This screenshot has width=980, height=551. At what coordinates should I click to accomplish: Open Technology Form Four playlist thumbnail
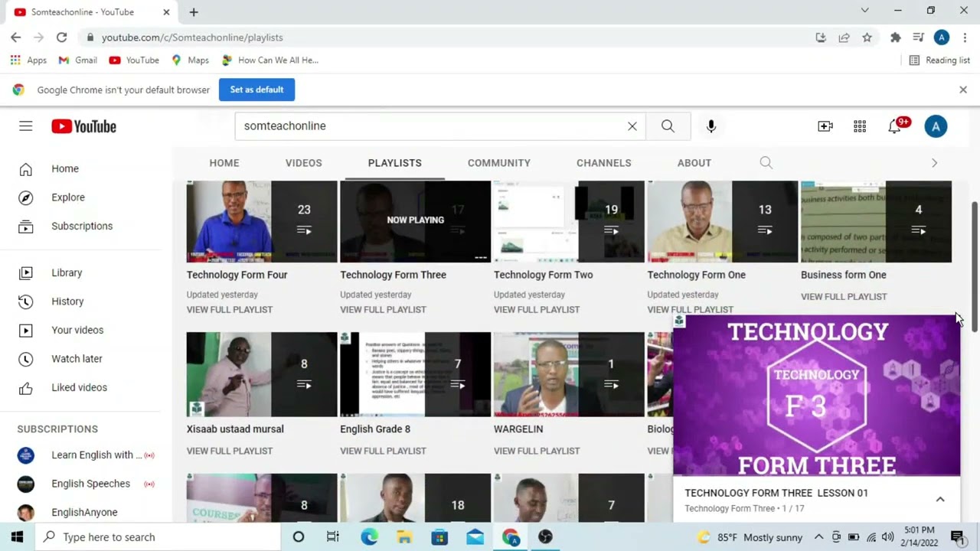pyautogui.click(x=262, y=222)
